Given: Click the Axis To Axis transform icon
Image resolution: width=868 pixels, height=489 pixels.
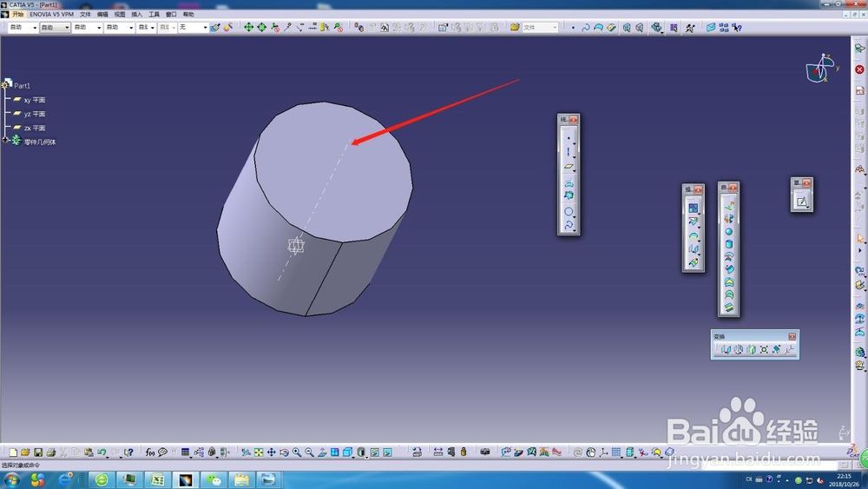Looking at the screenshot, I should (789, 349).
